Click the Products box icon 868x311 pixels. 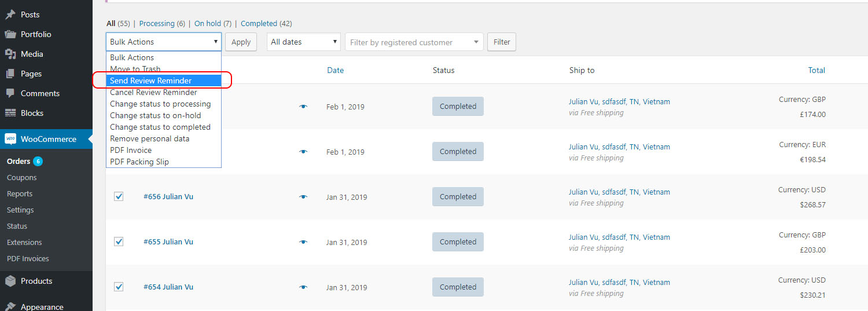(10, 281)
